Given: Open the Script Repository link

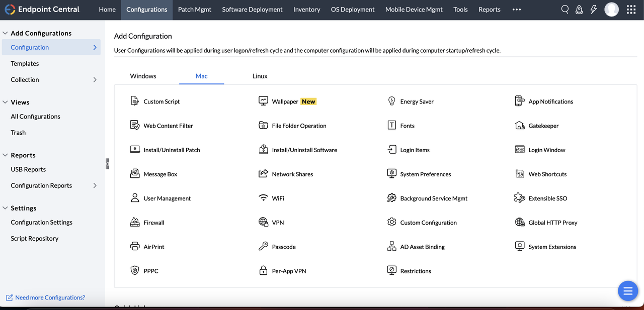Looking at the screenshot, I should click(34, 238).
